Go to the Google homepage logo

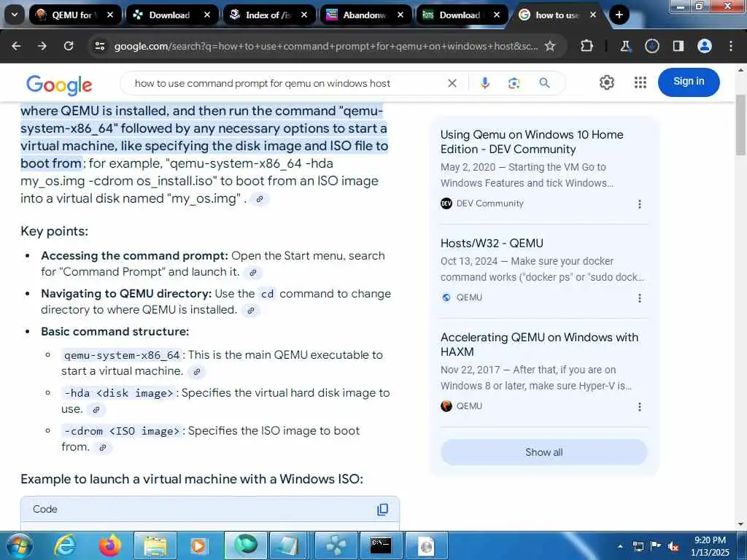(59, 85)
